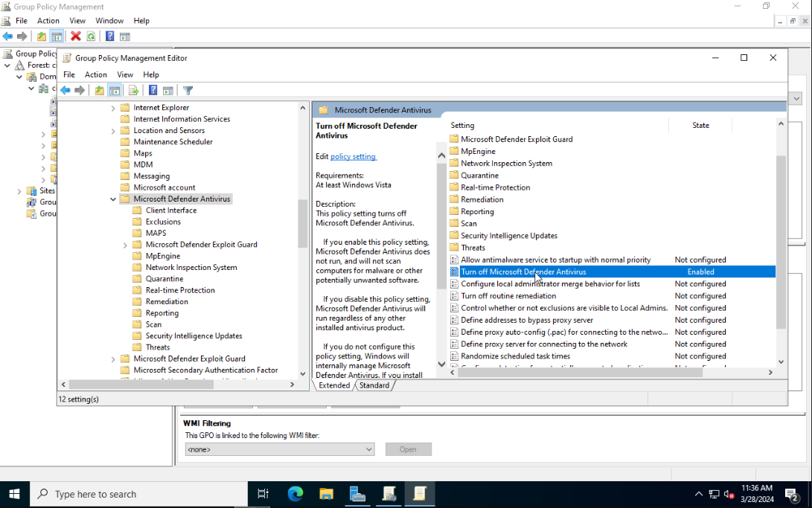Switch to the Standard tab
The image size is (812, 508).
(x=374, y=385)
